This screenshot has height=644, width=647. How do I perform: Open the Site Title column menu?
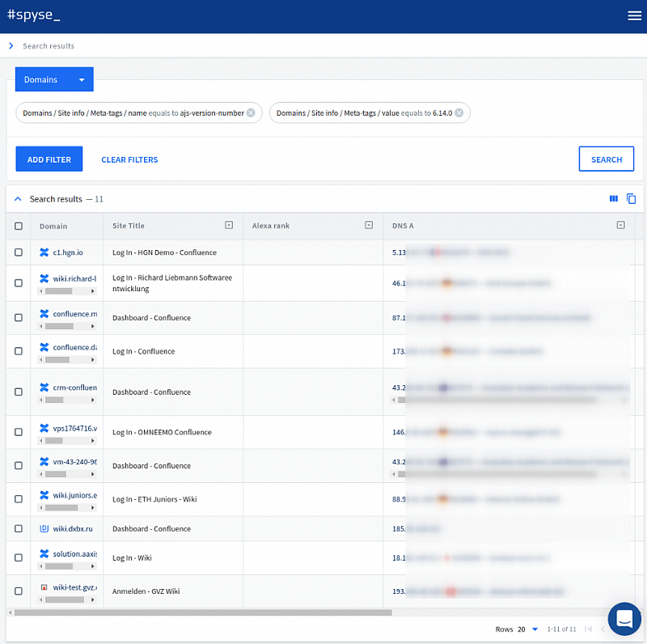pos(229,225)
